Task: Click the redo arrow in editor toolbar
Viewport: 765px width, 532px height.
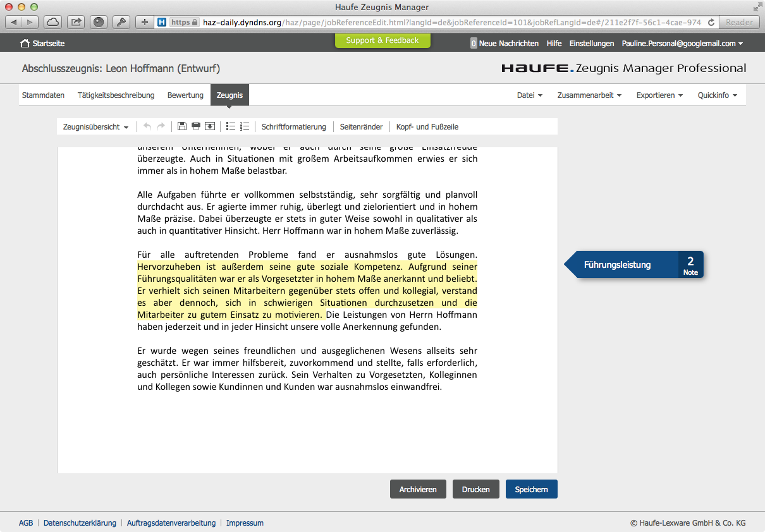Action: coord(161,126)
